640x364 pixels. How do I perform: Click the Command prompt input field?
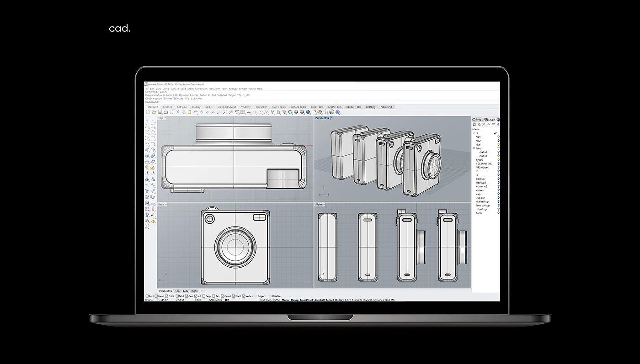[x=322, y=101]
